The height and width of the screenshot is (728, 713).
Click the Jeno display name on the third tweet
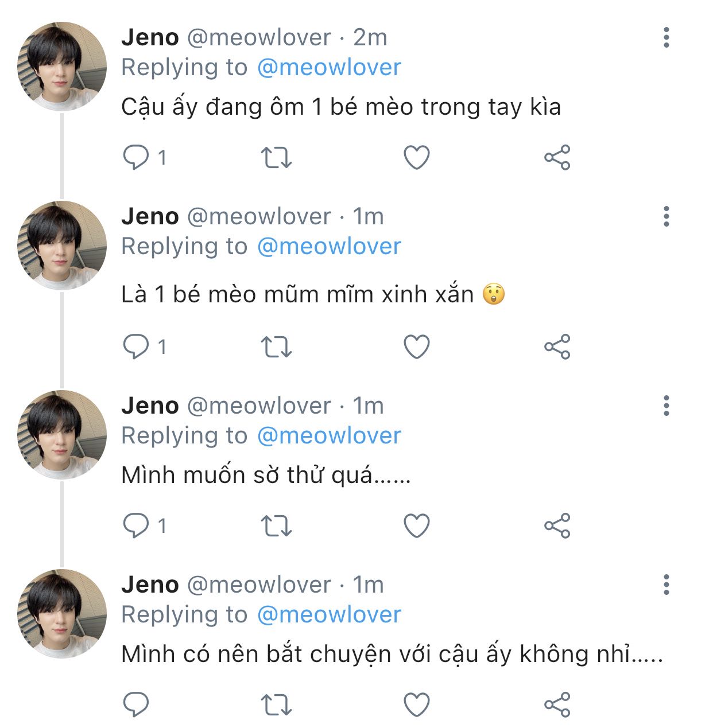[150, 406]
